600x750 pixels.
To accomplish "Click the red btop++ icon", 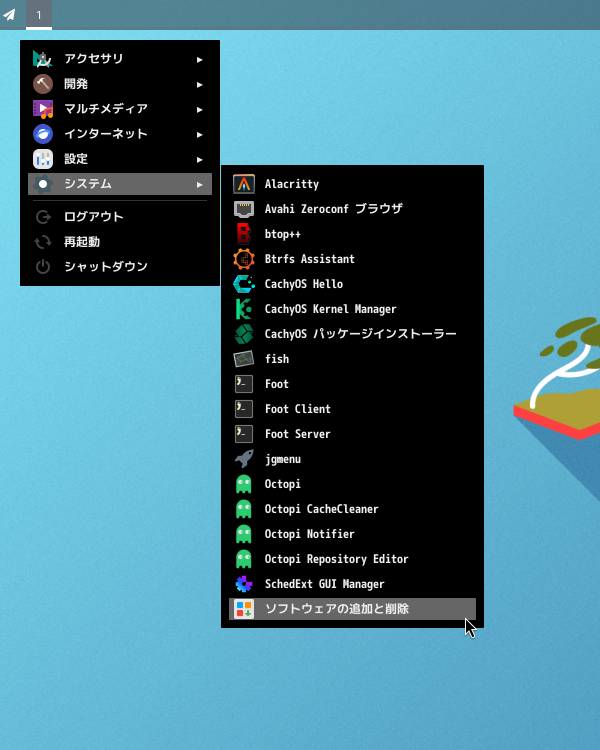I will 244,234.
